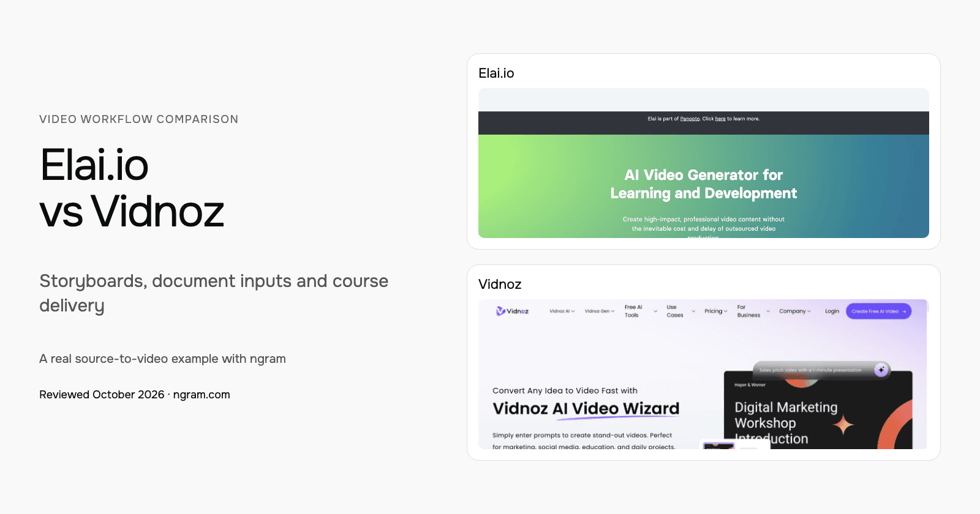Click 'Create high-impact, professional video content' text

692,219
